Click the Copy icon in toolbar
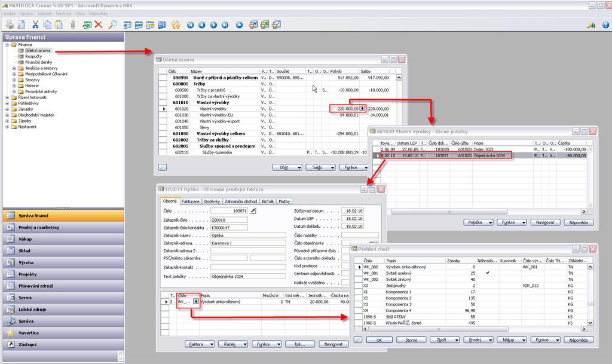 [x=47, y=25]
